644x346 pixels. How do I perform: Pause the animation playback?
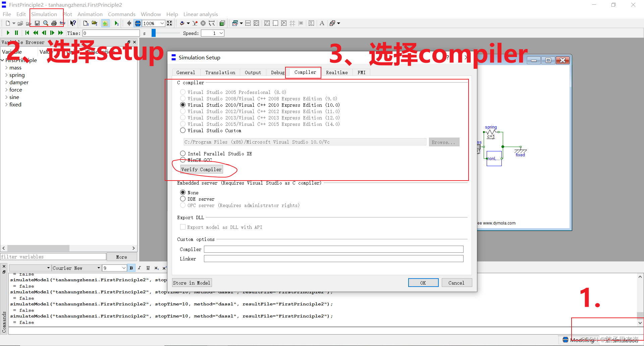(16, 33)
